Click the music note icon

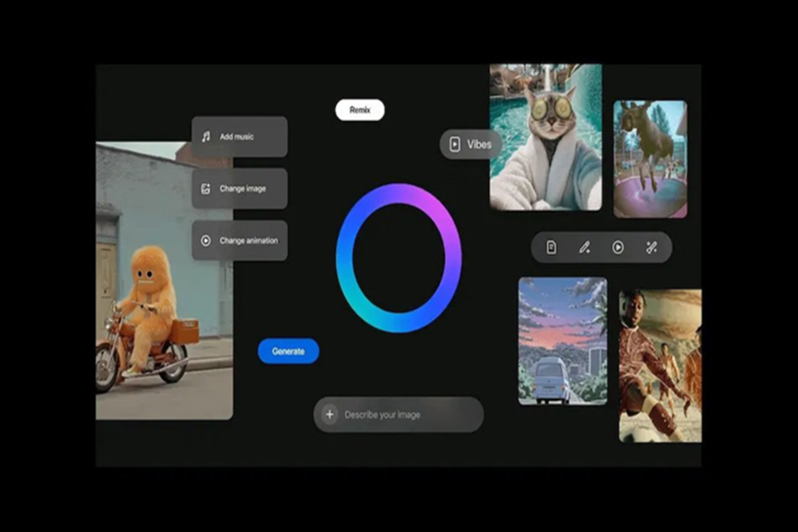(x=206, y=137)
